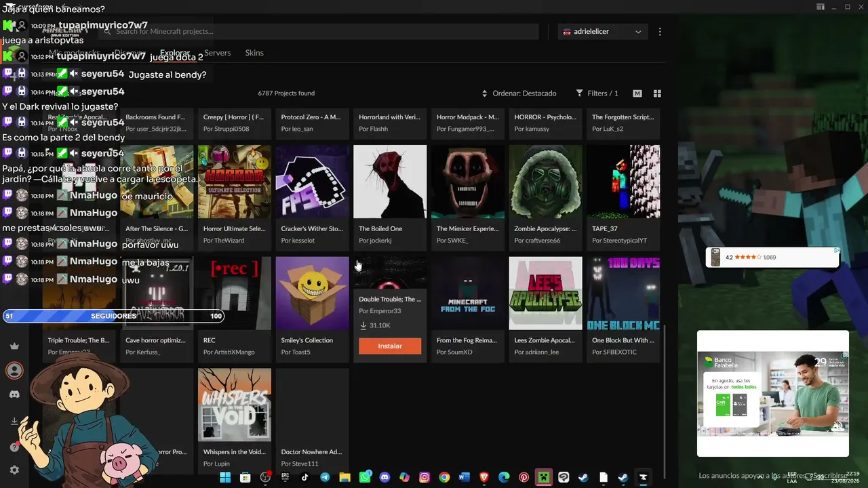The height and width of the screenshot is (488, 868).
Task: Open One Block But With 100 Days thumbnail
Action: pyautogui.click(x=623, y=293)
